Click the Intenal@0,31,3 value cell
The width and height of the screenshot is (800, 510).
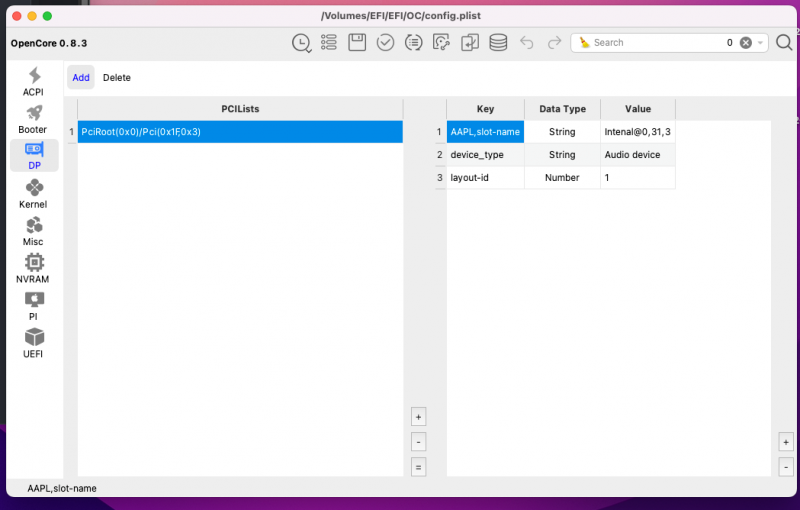tap(638, 132)
